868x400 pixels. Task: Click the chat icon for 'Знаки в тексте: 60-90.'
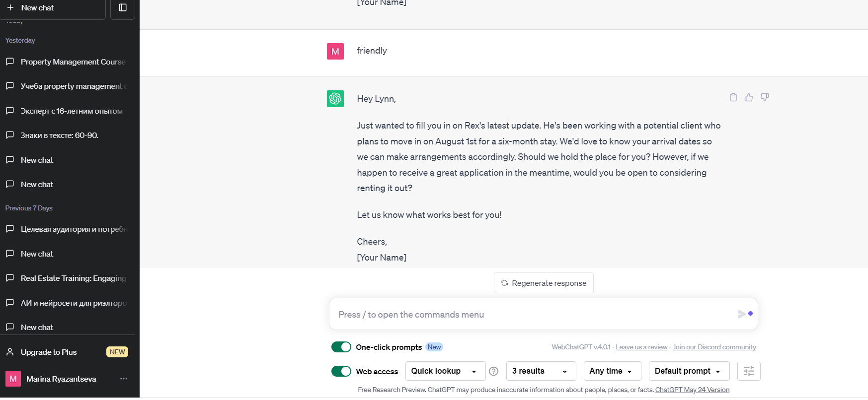(9, 135)
